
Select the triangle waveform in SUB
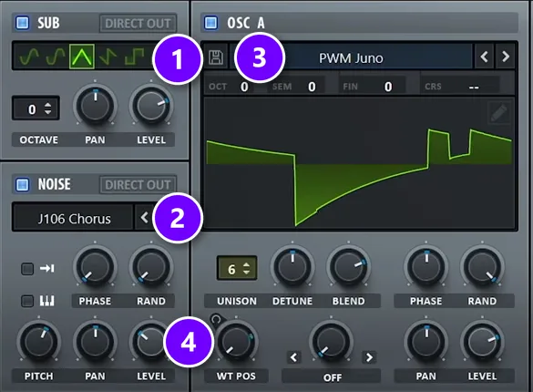[x=82, y=57]
